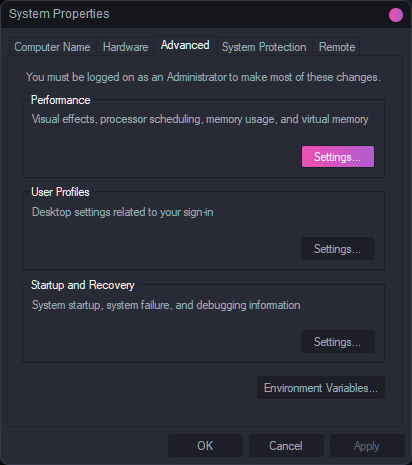Confirm changes with OK

tap(205, 446)
